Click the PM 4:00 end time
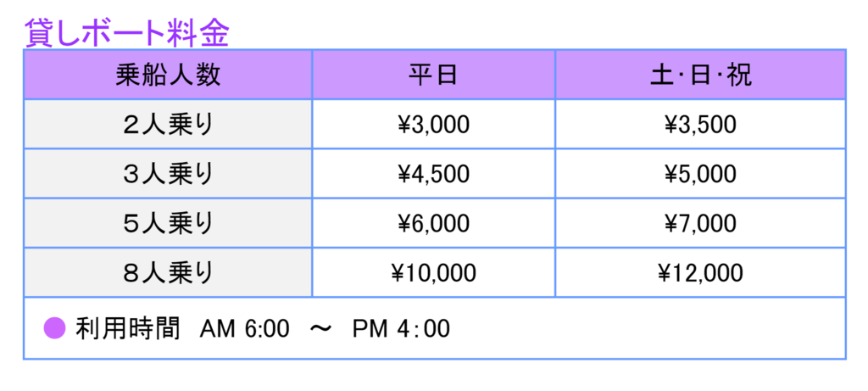 point(401,329)
